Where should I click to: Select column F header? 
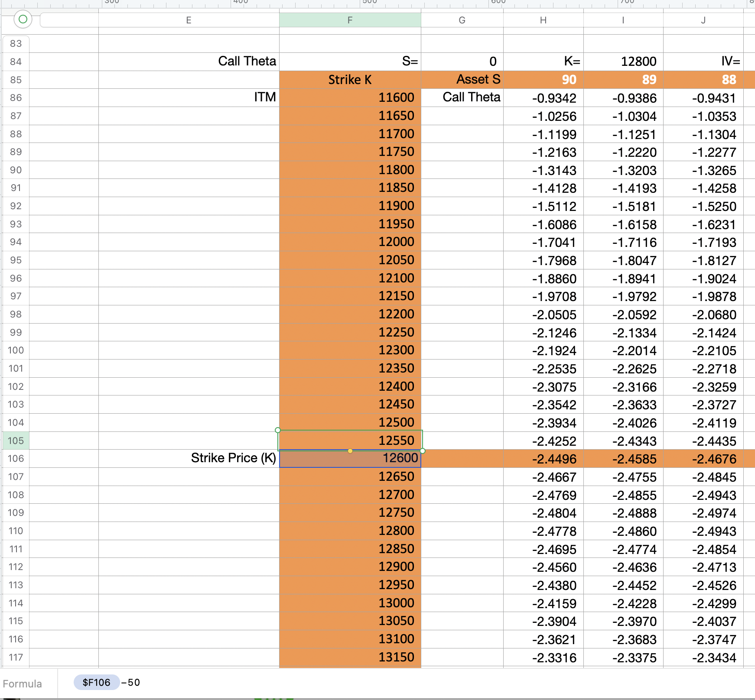pos(350,20)
